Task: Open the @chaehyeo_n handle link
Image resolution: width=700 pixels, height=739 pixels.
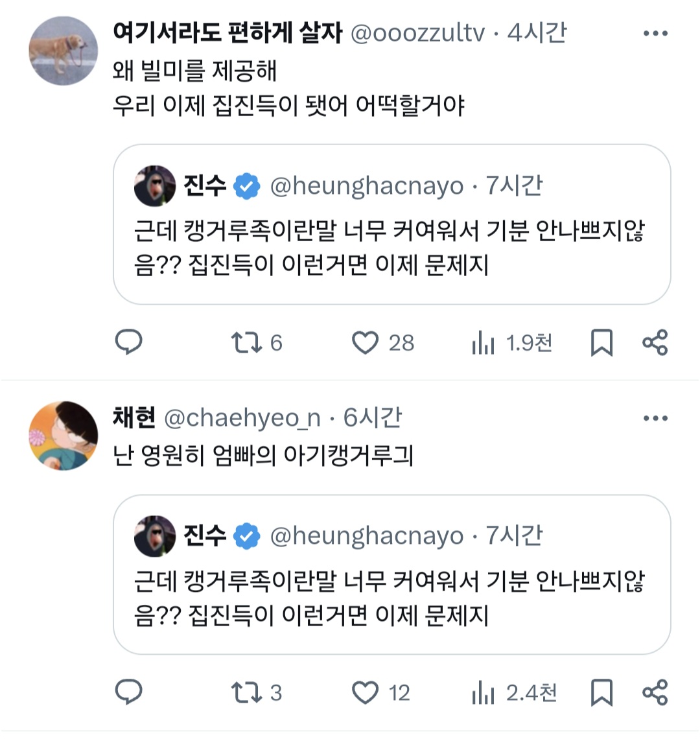Action: click(x=242, y=418)
